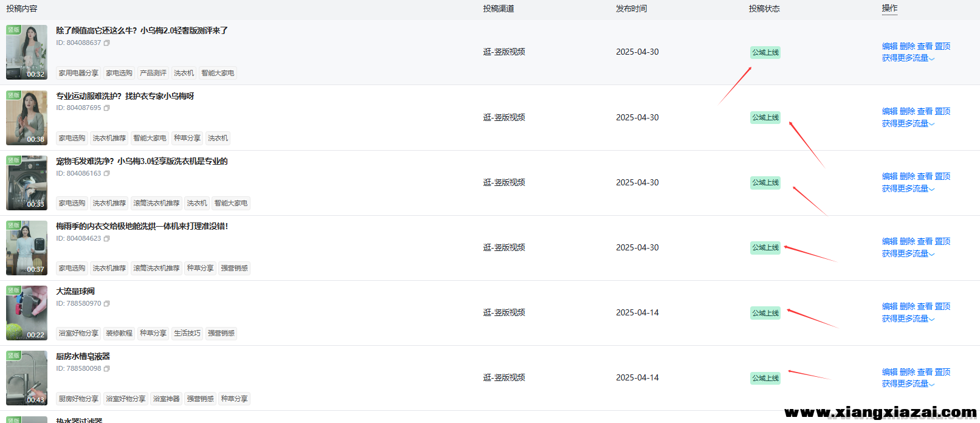Click 置顶 for 厨房水槽皂液器 row
Image resolution: width=980 pixels, height=423 pixels.
(x=942, y=373)
